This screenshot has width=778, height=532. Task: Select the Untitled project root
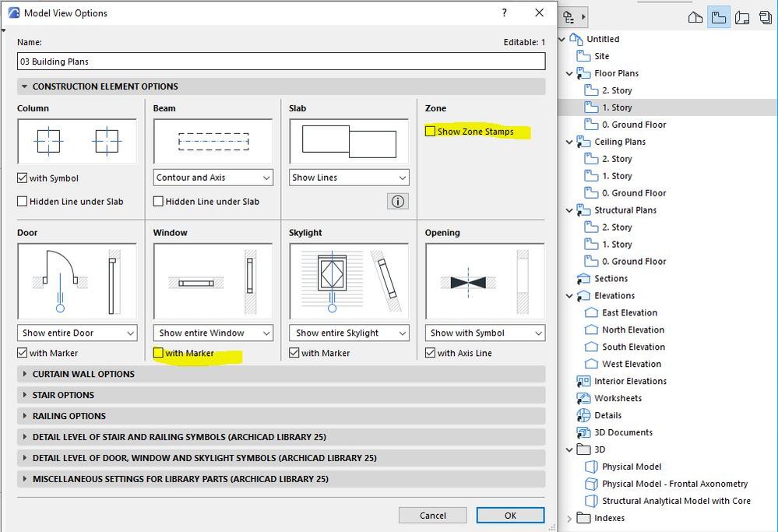tap(602, 39)
